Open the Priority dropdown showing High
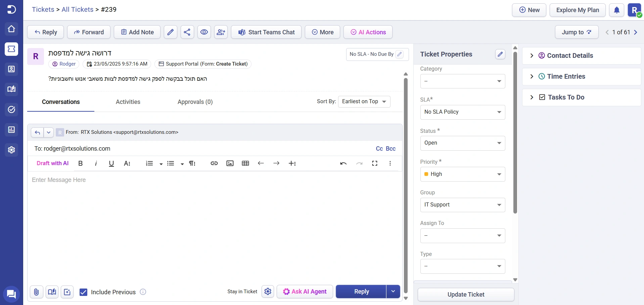 [x=462, y=174]
